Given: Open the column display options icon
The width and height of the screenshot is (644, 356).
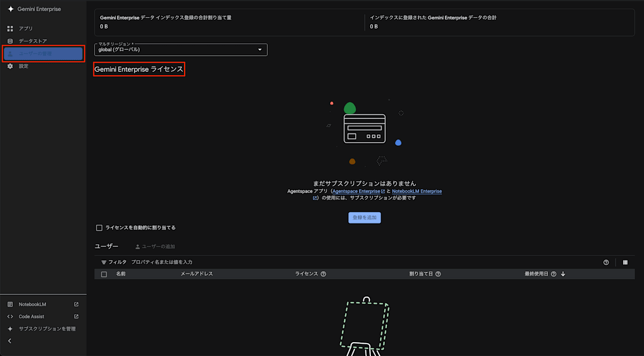Looking at the screenshot, I should [625, 262].
